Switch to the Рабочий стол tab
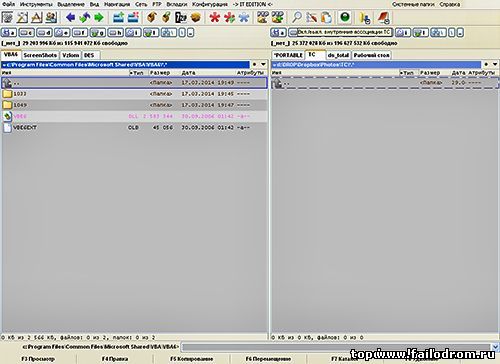 [x=371, y=55]
